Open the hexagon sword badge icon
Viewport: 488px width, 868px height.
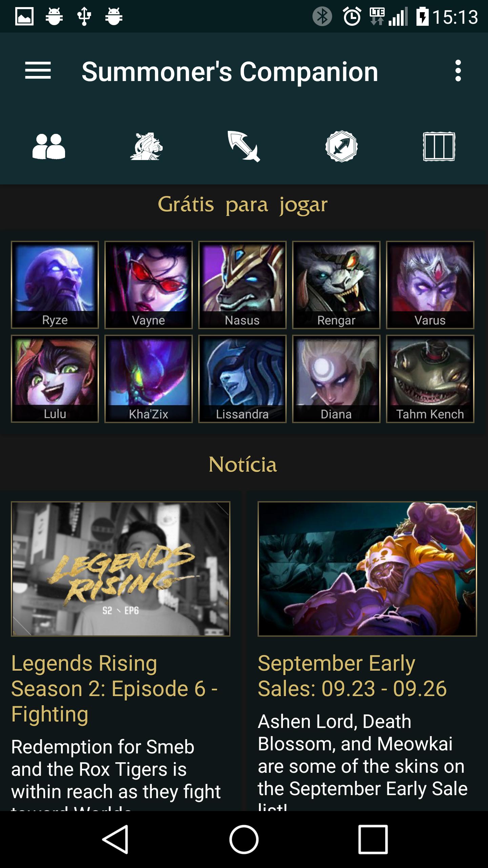342,146
